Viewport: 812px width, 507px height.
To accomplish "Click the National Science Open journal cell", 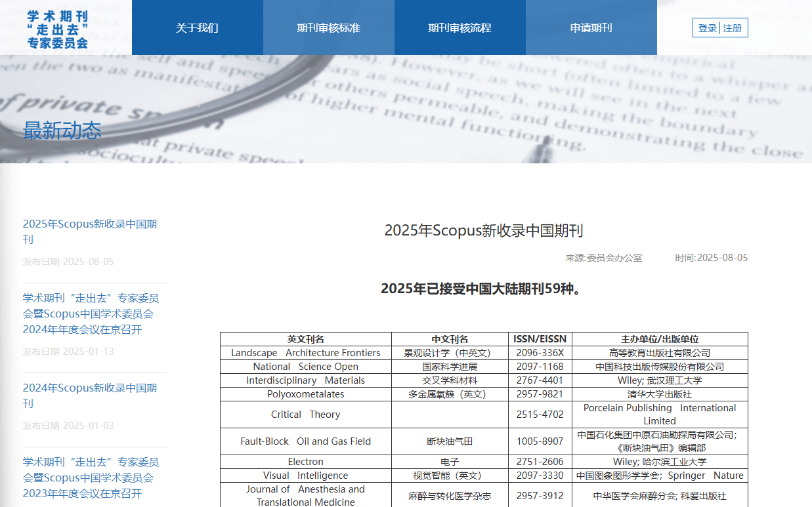I will pyautogui.click(x=305, y=367).
